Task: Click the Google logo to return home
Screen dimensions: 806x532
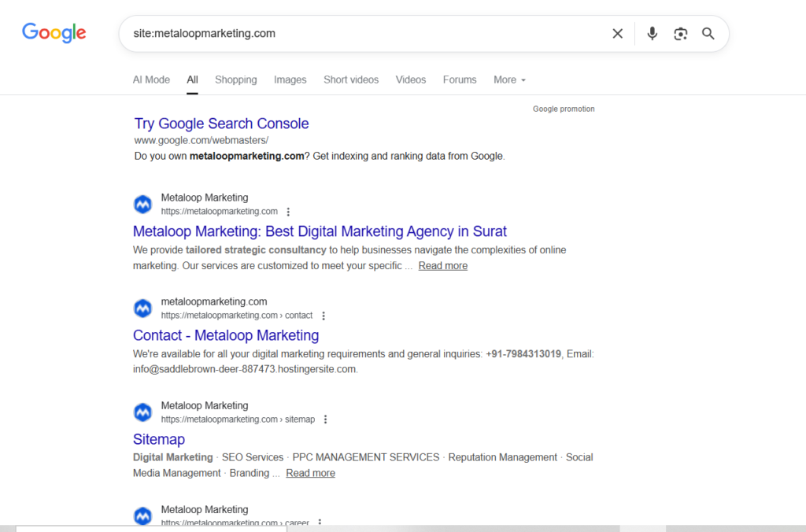Action: click(54, 33)
